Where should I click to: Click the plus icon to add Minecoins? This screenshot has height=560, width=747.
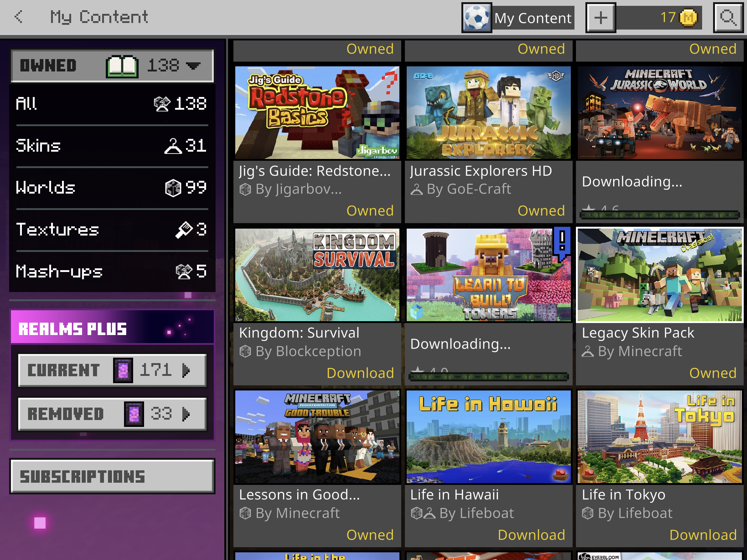tap(600, 17)
